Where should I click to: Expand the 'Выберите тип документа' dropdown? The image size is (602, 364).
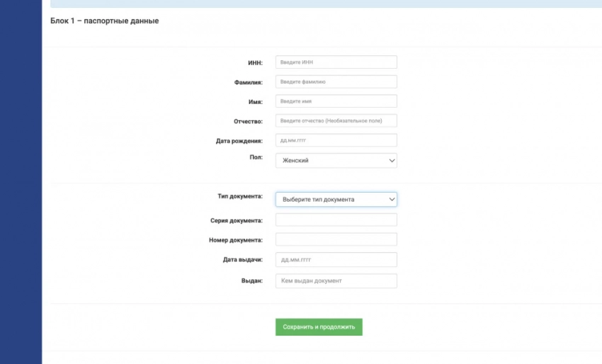click(336, 200)
